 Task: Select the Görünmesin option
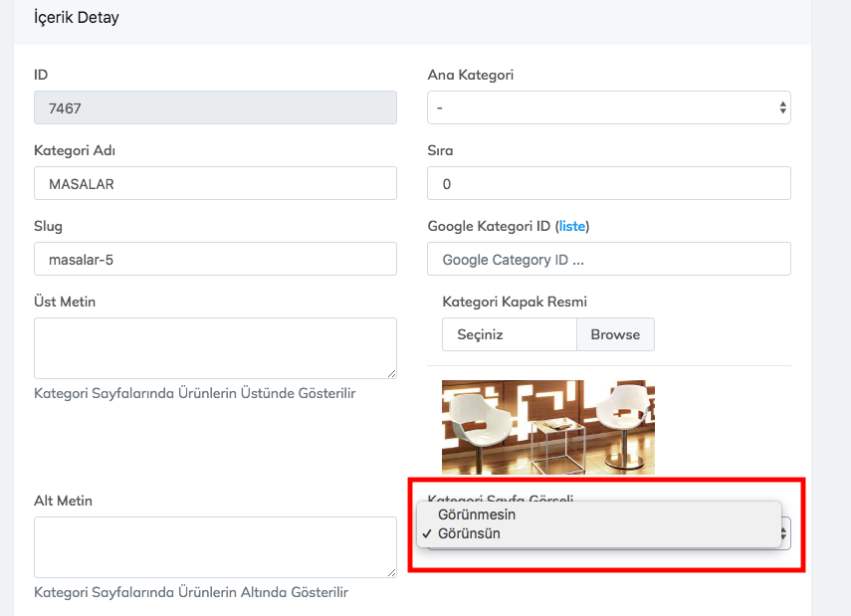click(477, 514)
